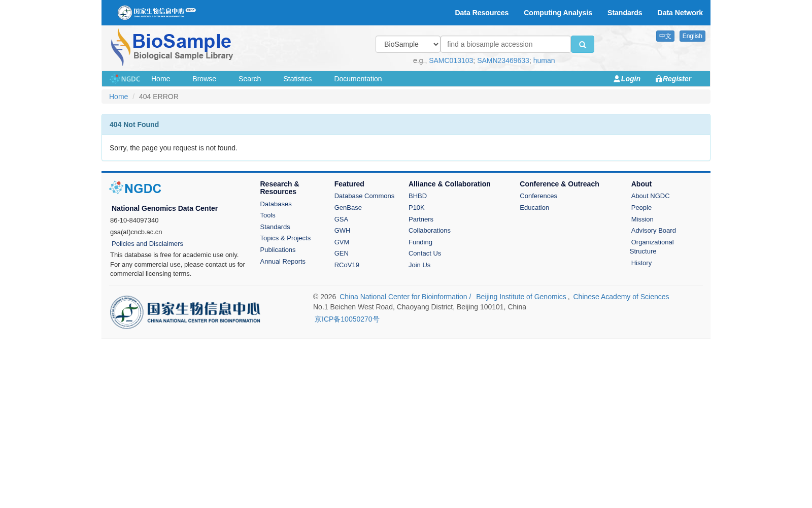The image size is (812, 508).
Task: Open Chinese Academy of Sciences link
Action: (621, 297)
